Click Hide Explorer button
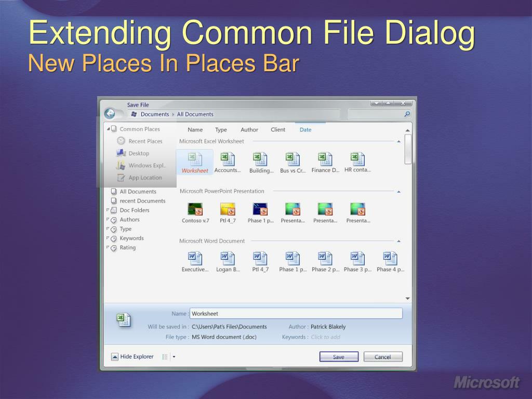The image size is (532, 399). (132, 356)
